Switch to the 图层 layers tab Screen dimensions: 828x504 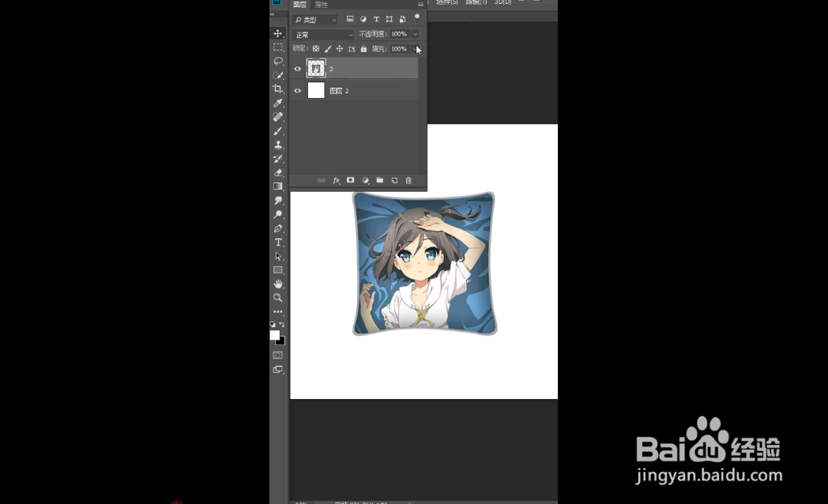point(300,4)
